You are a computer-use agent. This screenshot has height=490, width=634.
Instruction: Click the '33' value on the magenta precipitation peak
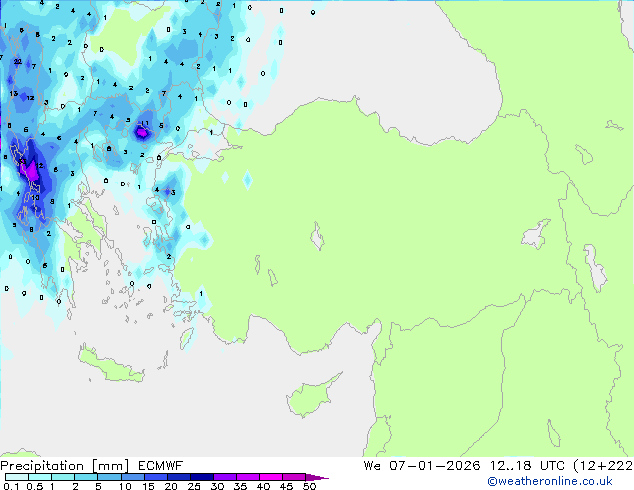point(22,161)
